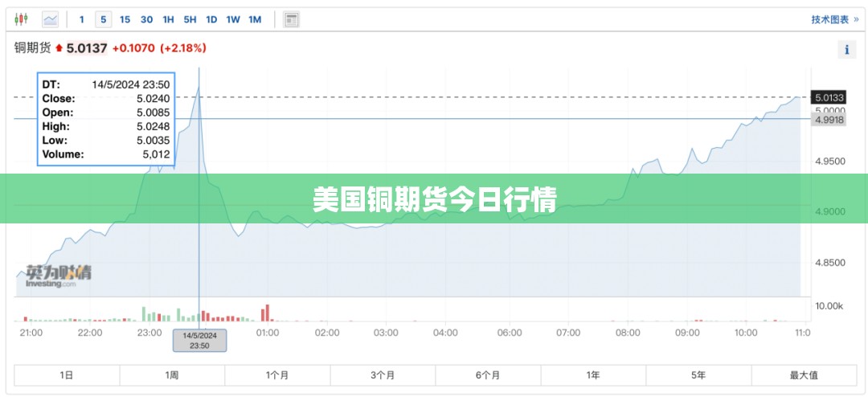
Task: Click the 4.9500 price axis label
Action: click(x=829, y=162)
